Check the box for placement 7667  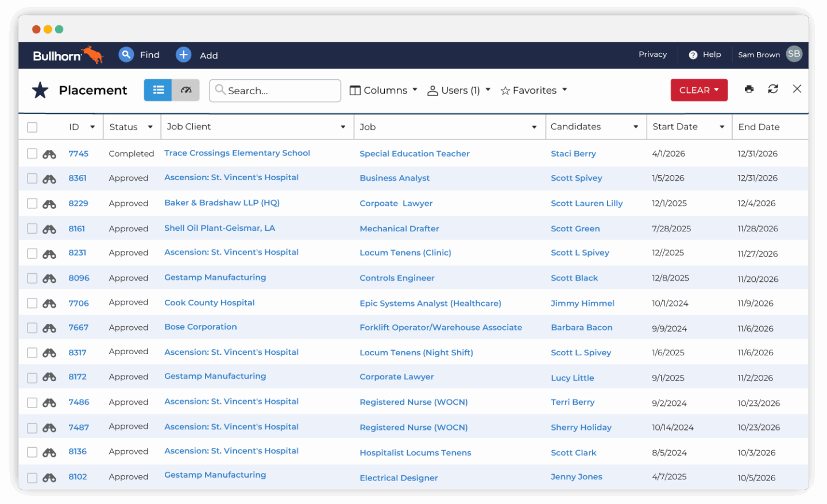click(32, 328)
